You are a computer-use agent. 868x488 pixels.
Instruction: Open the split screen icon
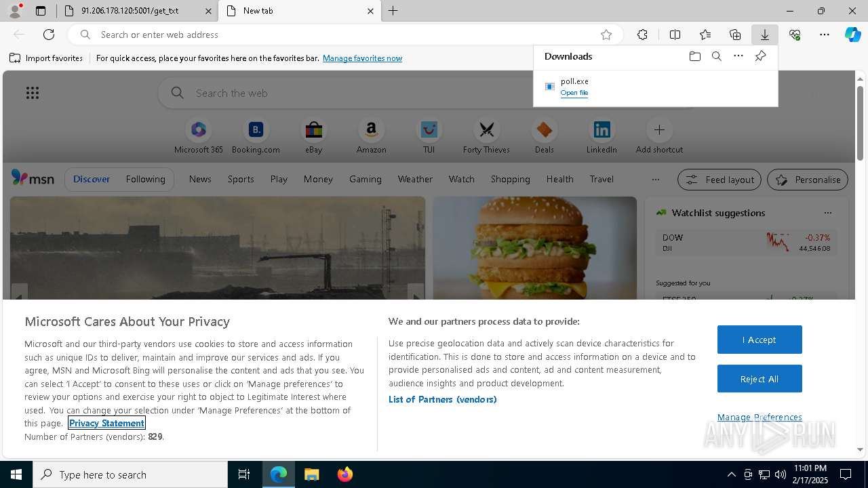tap(675, 35)
